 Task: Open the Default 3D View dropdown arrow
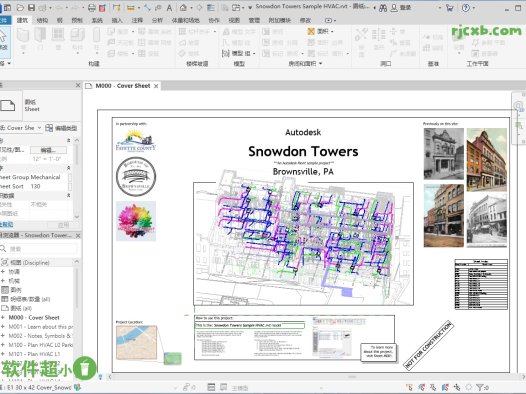(x=191, y=8)
